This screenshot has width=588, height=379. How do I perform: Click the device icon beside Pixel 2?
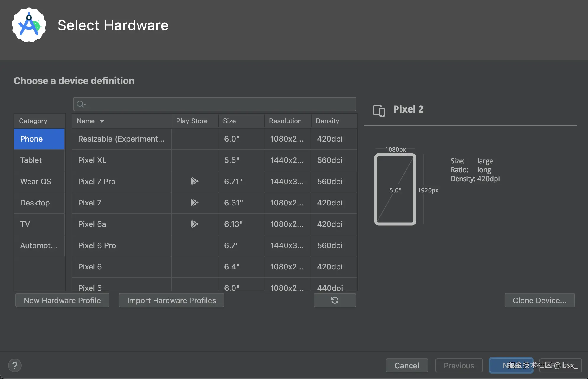coord(379,110)
